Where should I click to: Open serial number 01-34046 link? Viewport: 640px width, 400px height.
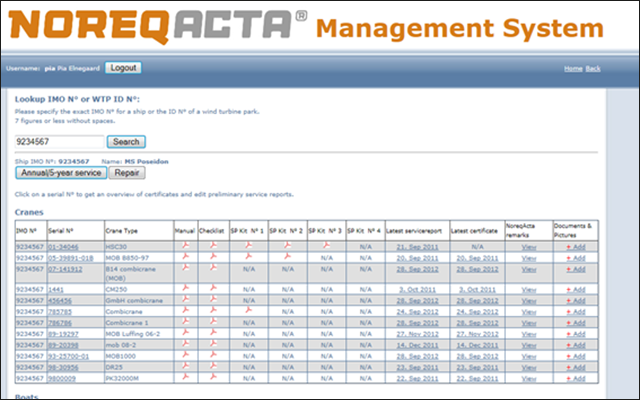pyautogui.click(x=63, y=247)
